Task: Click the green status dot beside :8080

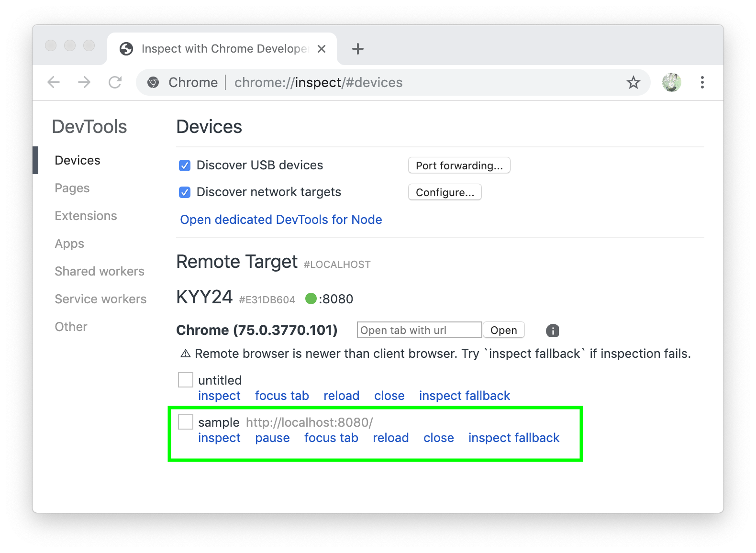Action: (311, 299)
